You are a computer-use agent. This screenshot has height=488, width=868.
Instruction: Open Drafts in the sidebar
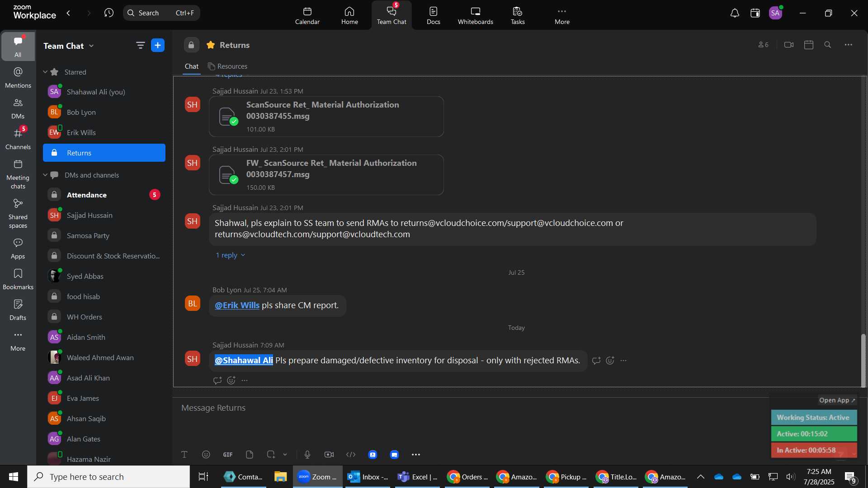[18, 310]
